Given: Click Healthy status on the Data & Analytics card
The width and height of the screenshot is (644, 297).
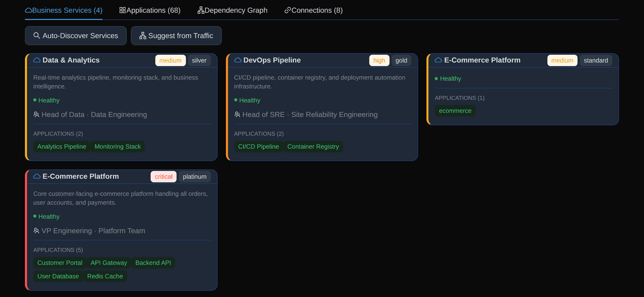Looking at the screenshot, I should pos(46,100).
